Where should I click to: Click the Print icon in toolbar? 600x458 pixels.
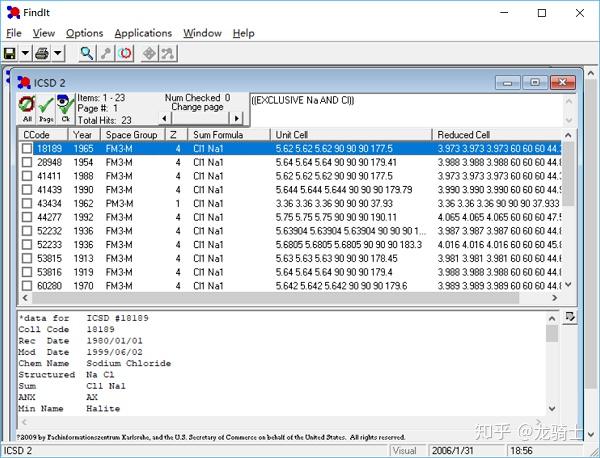point(42,53)
